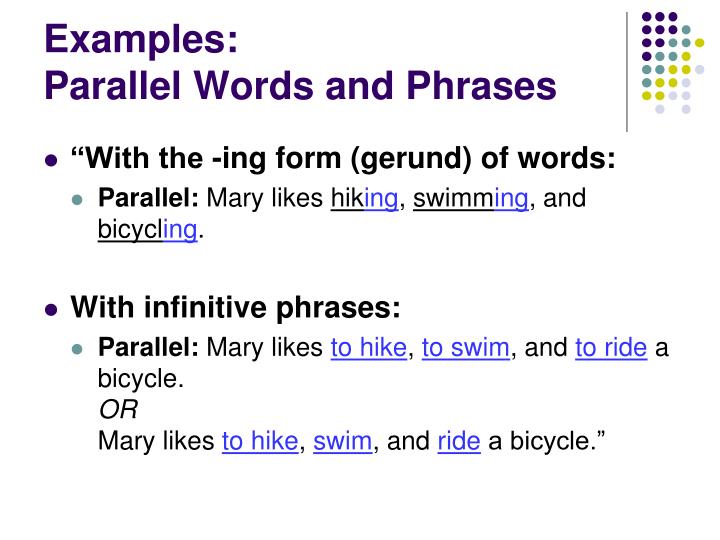
Task: Click the purple bullet before 'With infinitive phrases'
Action: 51,309
